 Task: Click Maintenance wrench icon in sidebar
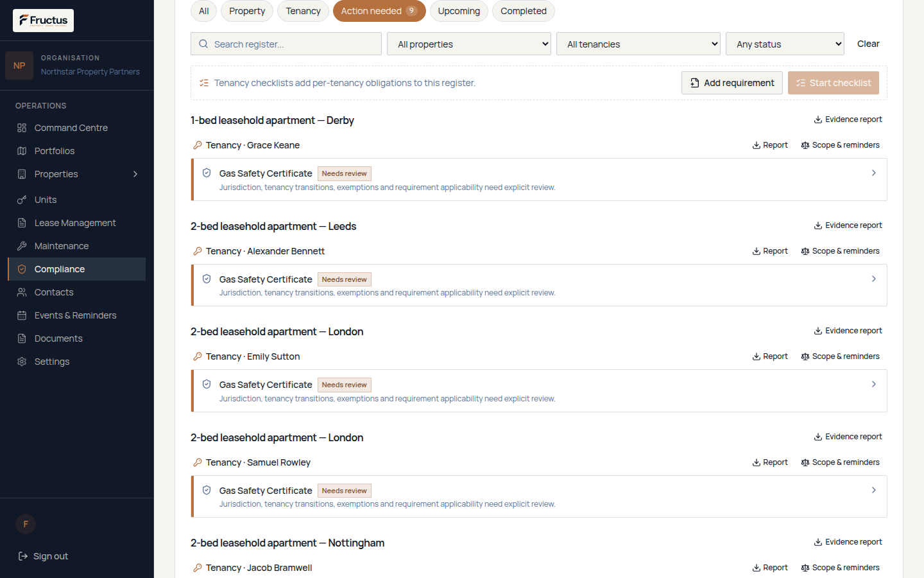point(22,246)
